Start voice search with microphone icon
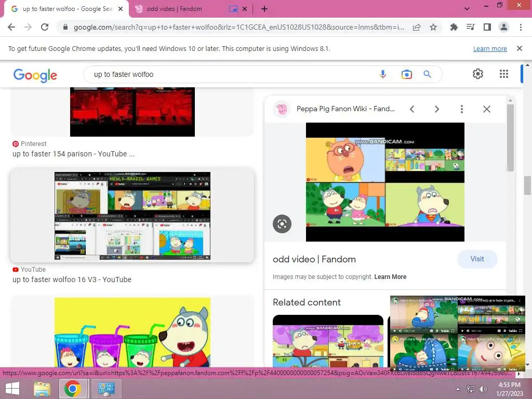Screen dimensions: 532x399 pos(383,74)
